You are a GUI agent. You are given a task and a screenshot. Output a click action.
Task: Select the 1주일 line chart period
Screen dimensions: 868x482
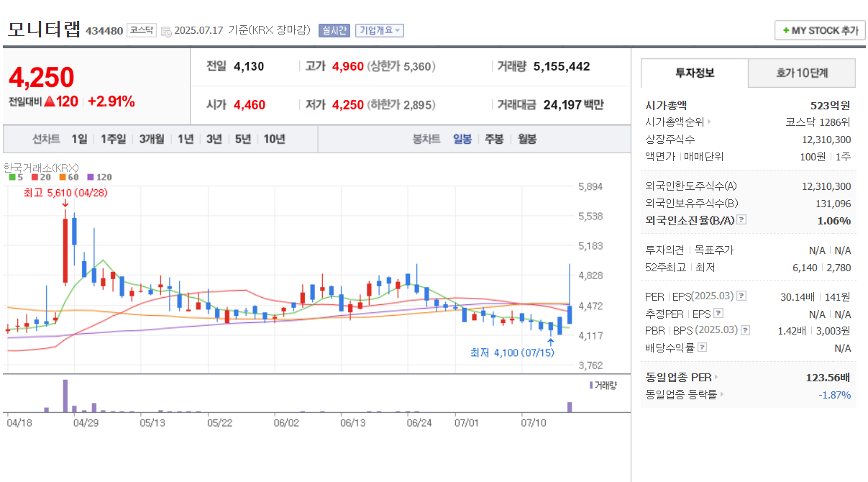pos(114,139)
